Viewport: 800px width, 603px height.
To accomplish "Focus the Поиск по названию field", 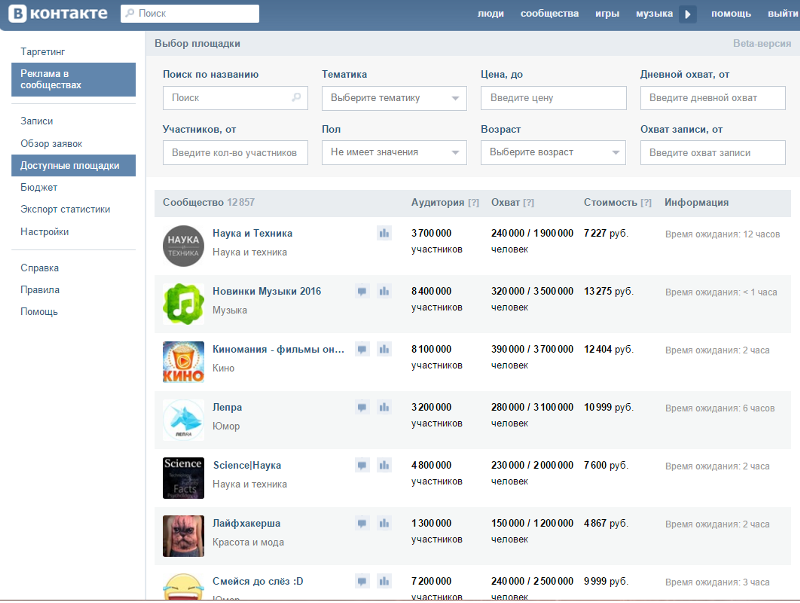I will [235, 98].
